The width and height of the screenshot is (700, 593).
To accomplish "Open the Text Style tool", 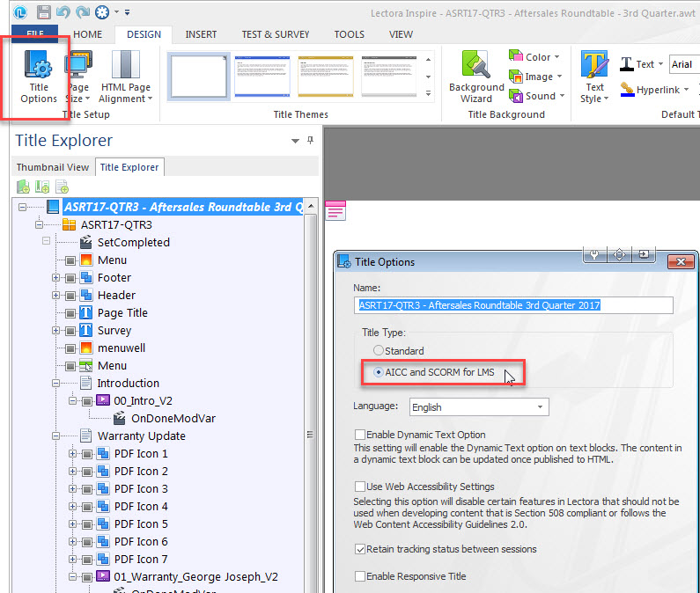I will tap(594, 77).
